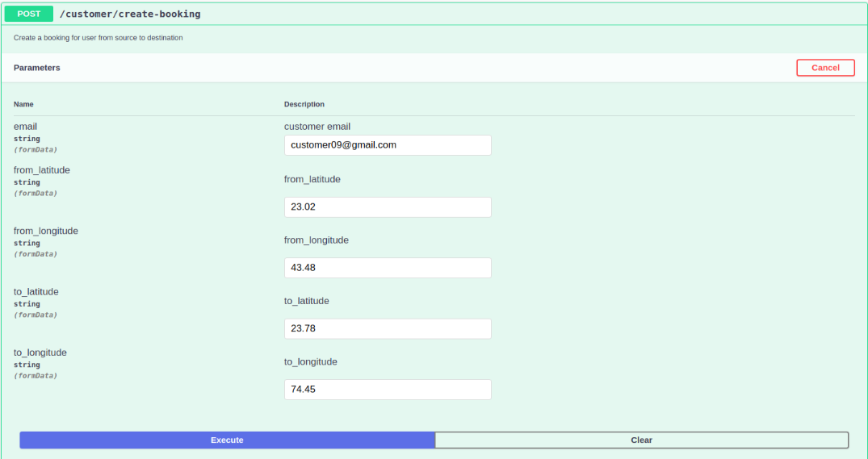
Task: Click the from_longitude parameter name
Action: tap(46, 232)
